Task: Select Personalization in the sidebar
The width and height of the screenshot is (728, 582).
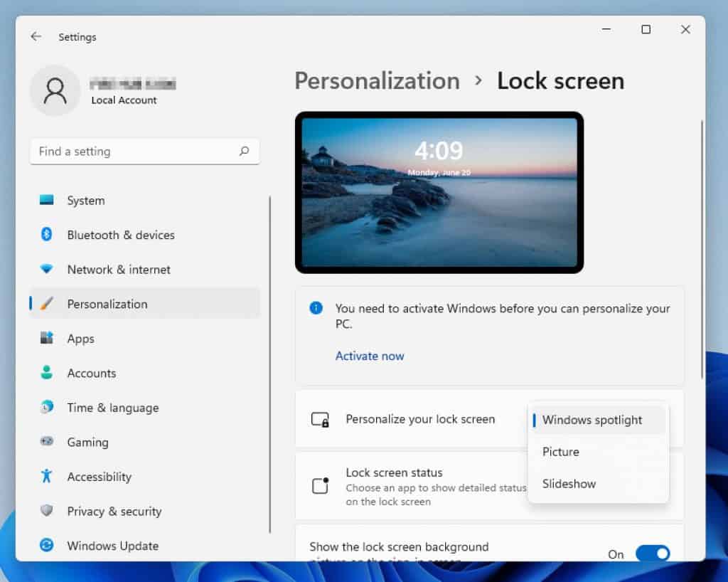Action: click(144, 304)
